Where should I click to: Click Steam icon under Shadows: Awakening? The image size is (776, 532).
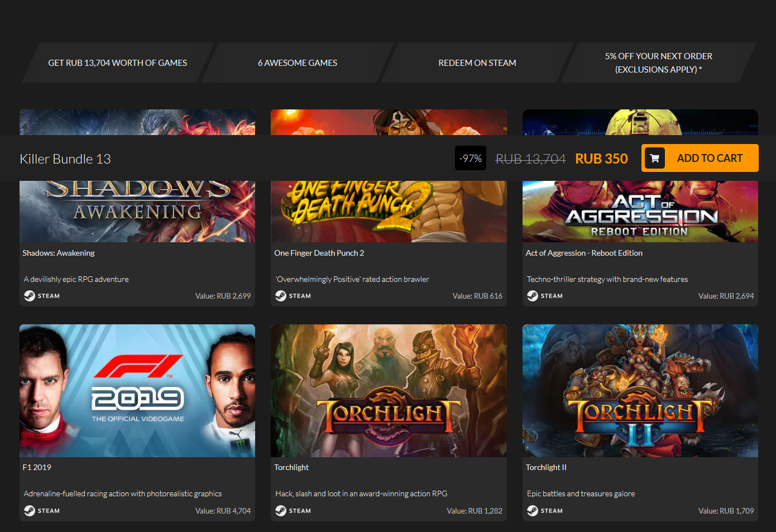pos(30,296)
